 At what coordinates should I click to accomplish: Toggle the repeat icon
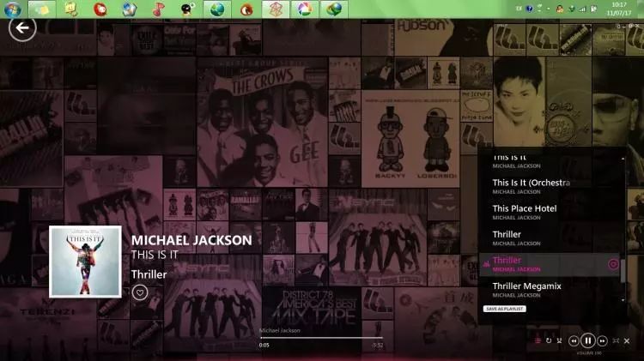[x=549, y=340]
